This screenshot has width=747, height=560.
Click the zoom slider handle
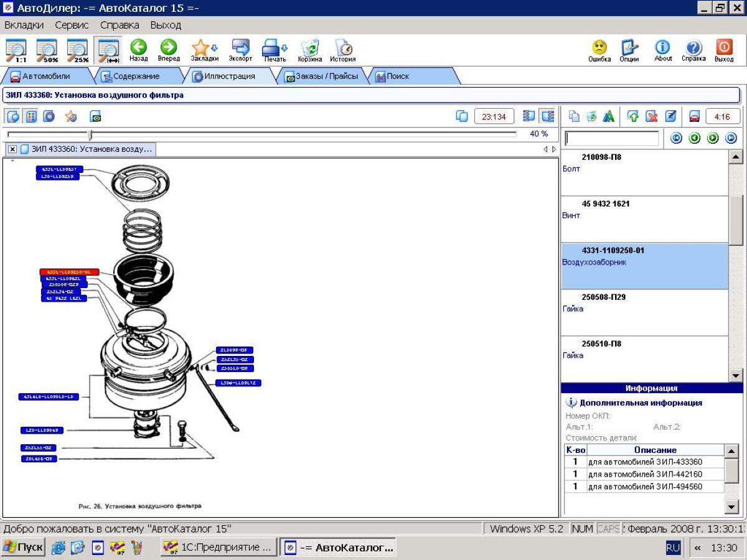pos(90,134)
